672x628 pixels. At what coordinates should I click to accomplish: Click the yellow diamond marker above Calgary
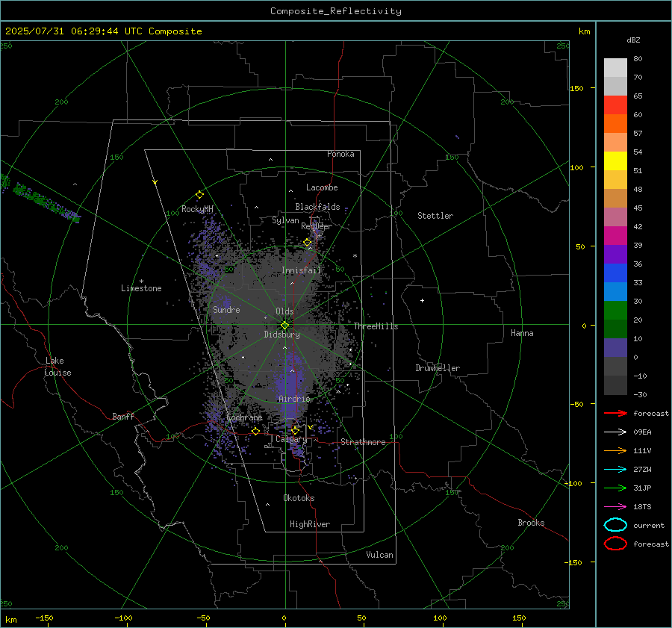coord(295,430)
